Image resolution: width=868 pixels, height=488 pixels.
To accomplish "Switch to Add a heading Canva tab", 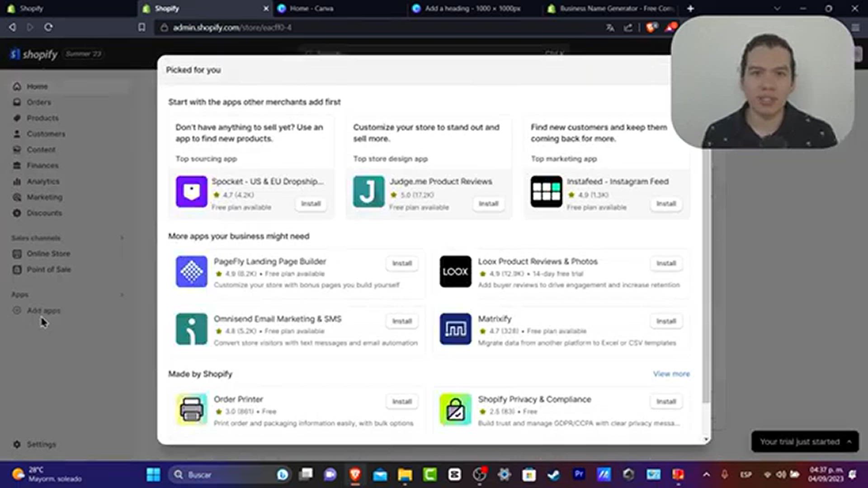I will pos(475,8).
